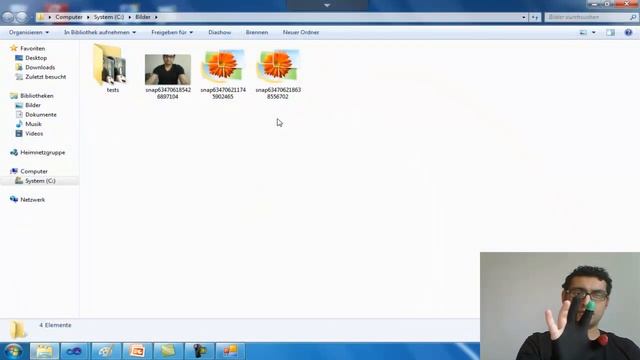Open the Dokumente library
Image resolution: width=640 pixels, height=360 pixels.
41,115
